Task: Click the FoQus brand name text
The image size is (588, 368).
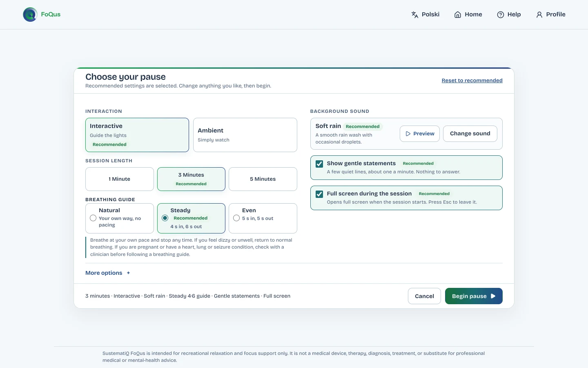Action: (51, 14)
